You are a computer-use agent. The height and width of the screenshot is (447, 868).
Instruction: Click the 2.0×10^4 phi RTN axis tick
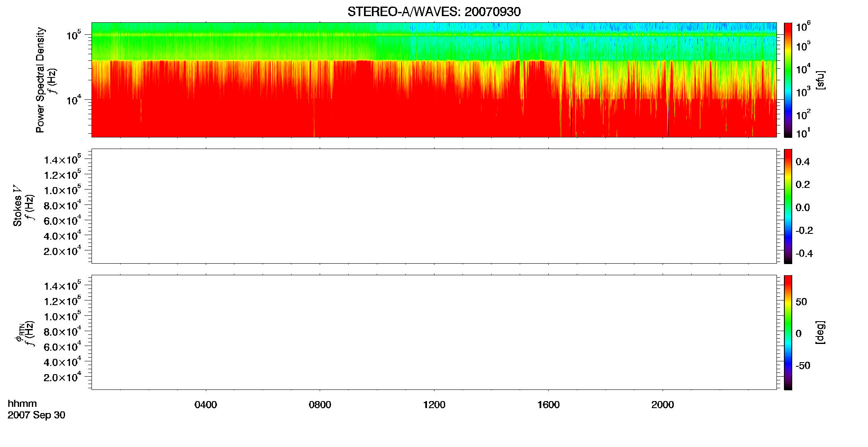point(62,377)
